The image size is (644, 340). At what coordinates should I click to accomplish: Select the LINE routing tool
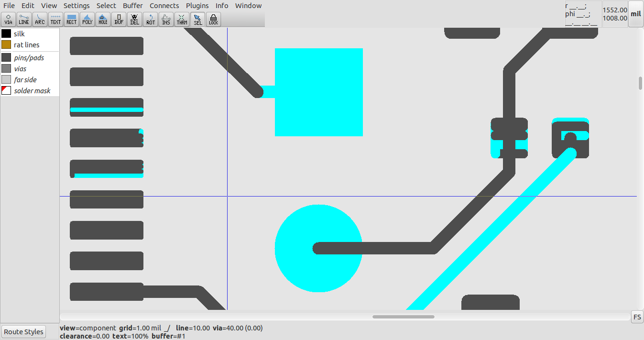[x=24, y=19]
